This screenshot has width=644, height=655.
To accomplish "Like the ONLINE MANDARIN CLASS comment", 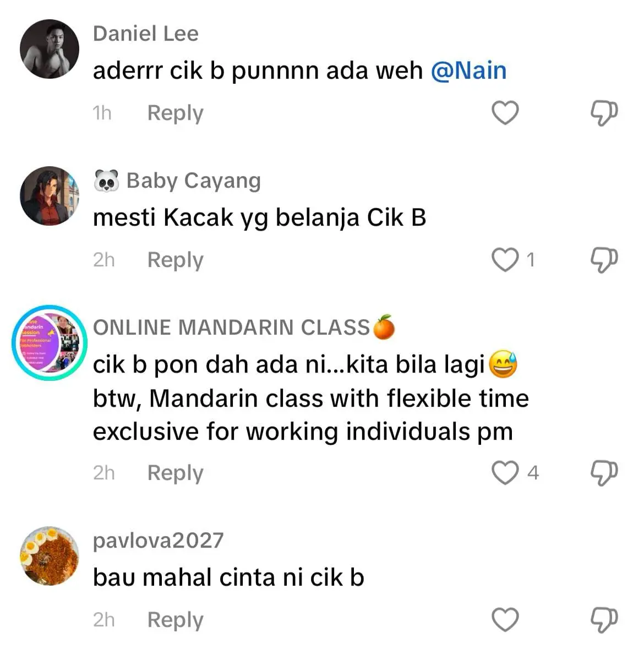I will pyautogui.click(x=505, y=472).
